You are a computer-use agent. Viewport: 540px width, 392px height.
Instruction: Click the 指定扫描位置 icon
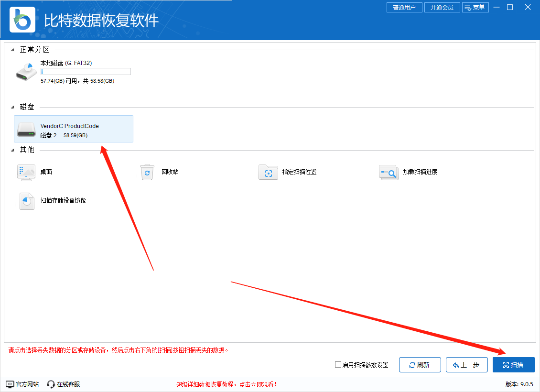click(x=268, y=172)
